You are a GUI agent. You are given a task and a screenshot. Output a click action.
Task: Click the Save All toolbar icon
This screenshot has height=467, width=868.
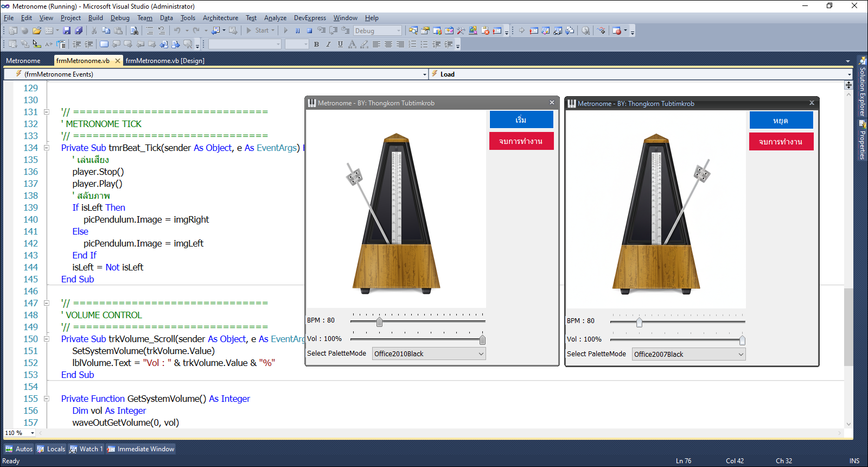pyautogui.click(x=79, y=31)
